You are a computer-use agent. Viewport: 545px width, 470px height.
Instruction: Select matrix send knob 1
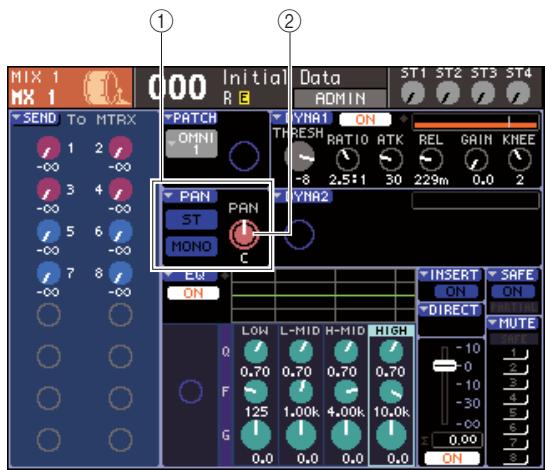[49, 148]
